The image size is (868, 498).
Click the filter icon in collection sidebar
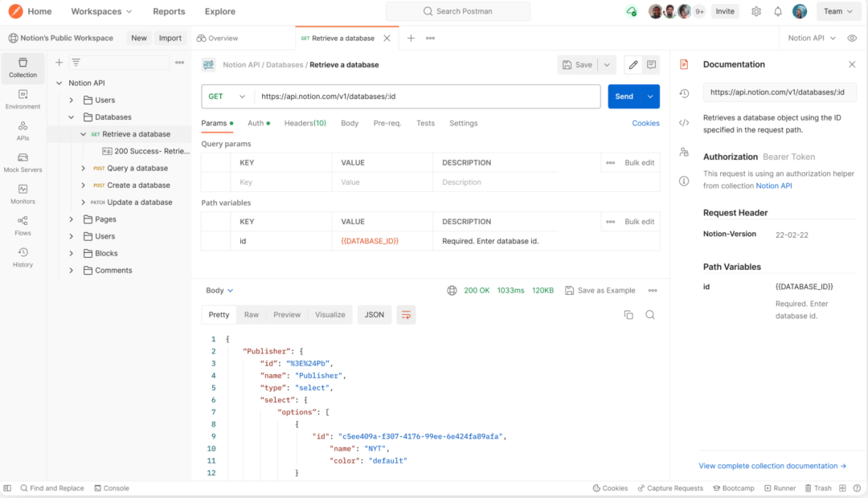click(x=76, y=63)
